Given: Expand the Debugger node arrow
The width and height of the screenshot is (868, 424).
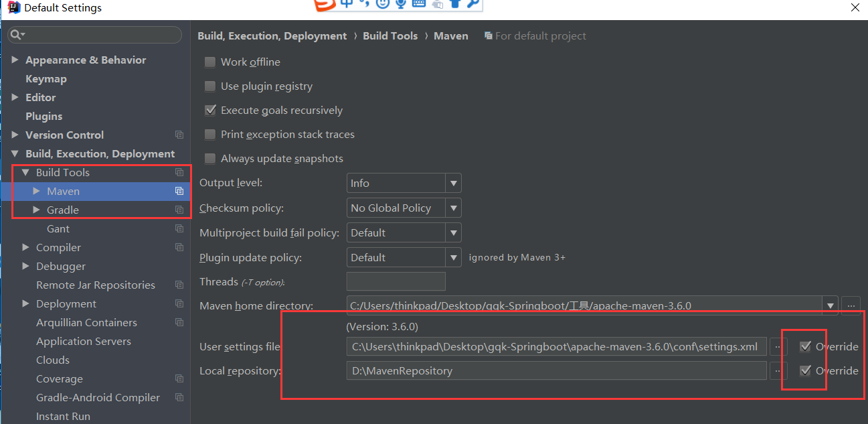Looking at the screenshot, I should tap(25, 267).
